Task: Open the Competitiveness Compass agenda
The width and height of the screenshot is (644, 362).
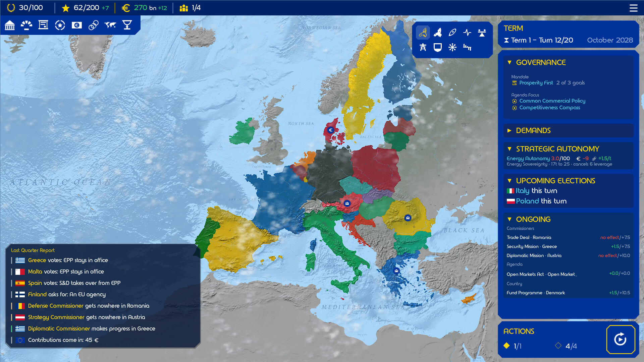Action: tap(549, 108)
